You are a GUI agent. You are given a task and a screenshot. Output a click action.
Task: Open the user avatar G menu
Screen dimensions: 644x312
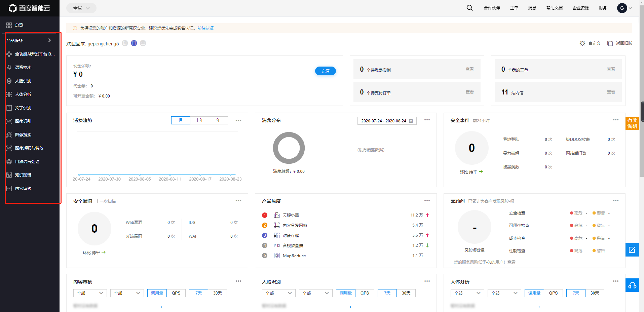[622, 8]
